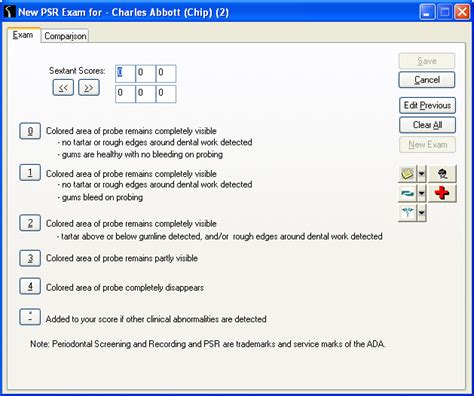The height and width of the screenshot is (396, 474).
Task: Select the top-middle sextant score field
Action: point(146,74)
